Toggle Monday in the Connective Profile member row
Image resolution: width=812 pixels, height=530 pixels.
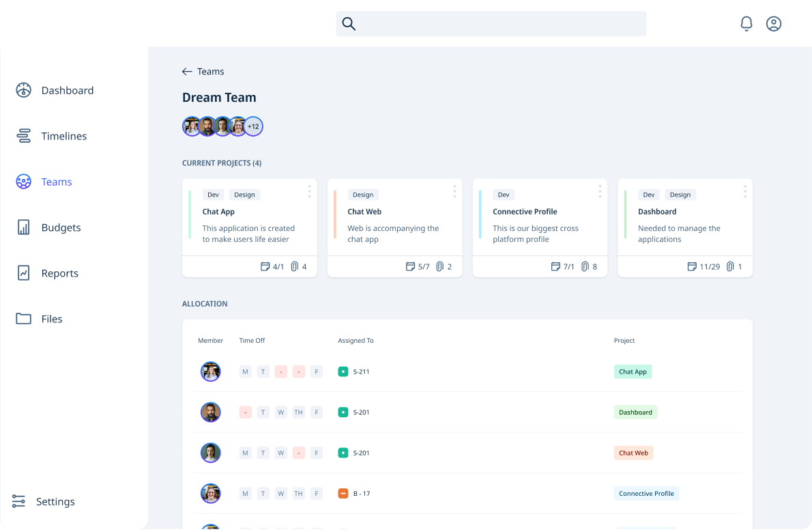click(x=246, y=493)
